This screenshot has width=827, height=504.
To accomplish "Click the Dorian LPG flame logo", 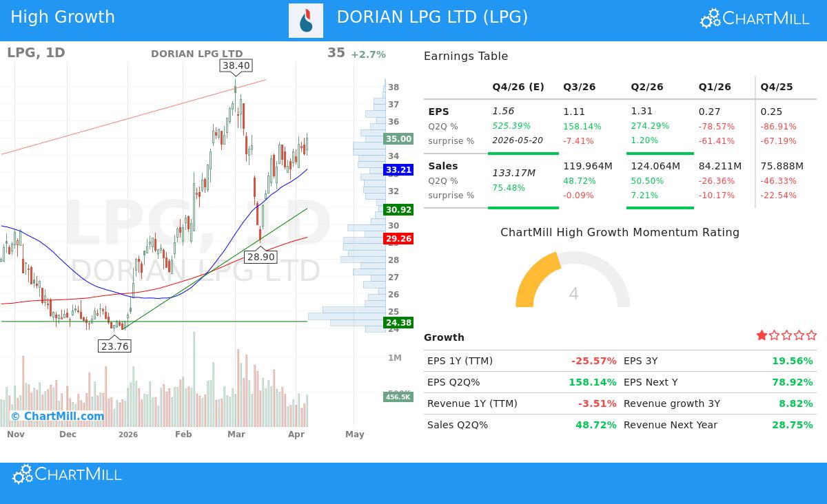I will [x=305, y=21].
